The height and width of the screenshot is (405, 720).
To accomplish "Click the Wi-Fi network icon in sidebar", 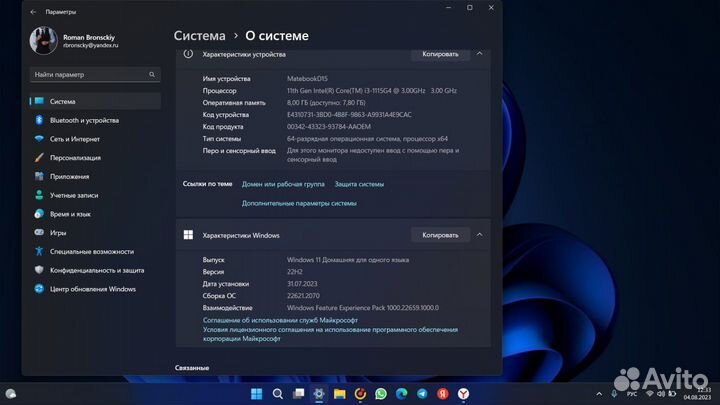I will pos(39,139).
